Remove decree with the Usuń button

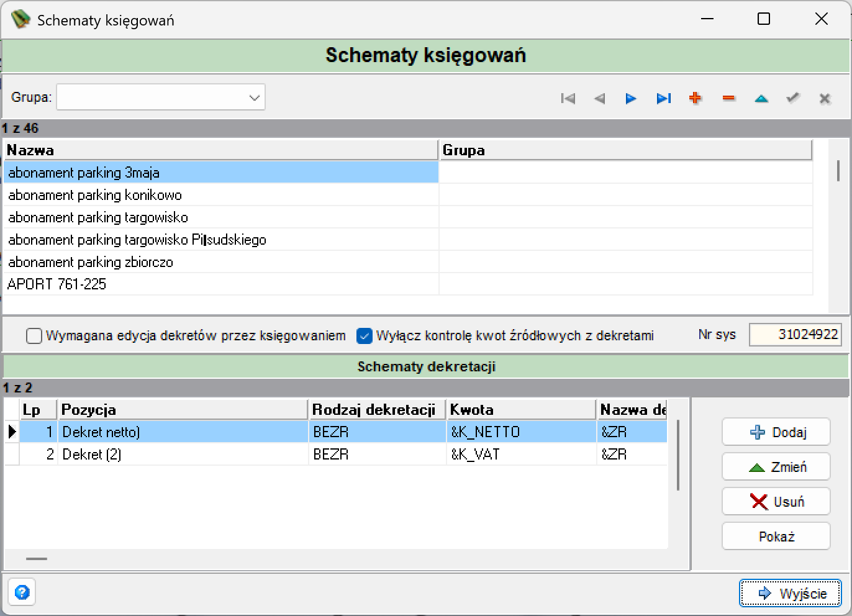(776, 502)
